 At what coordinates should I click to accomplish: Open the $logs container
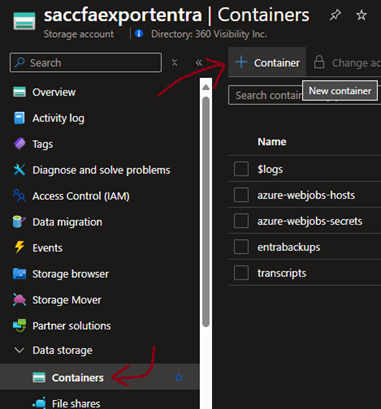(x=270, y=169)
